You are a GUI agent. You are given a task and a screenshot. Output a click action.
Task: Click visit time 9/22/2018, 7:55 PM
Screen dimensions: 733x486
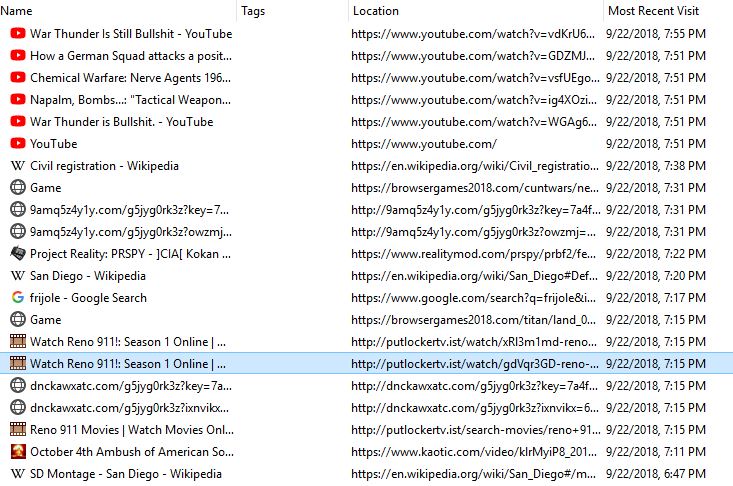pos(656,34)
